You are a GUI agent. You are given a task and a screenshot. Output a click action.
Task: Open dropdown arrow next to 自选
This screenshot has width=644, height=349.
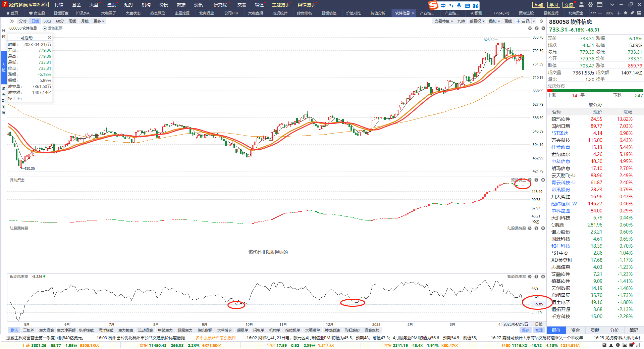point(534,21)
